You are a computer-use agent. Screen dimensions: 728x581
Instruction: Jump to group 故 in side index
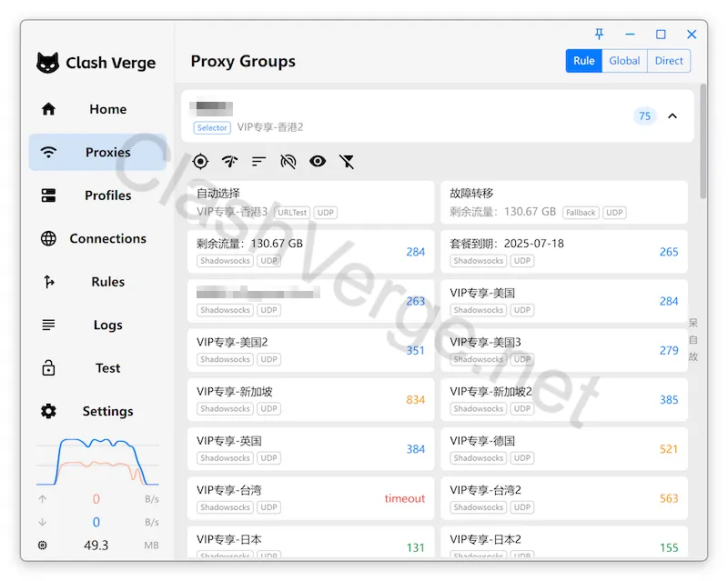coord(693,356)
